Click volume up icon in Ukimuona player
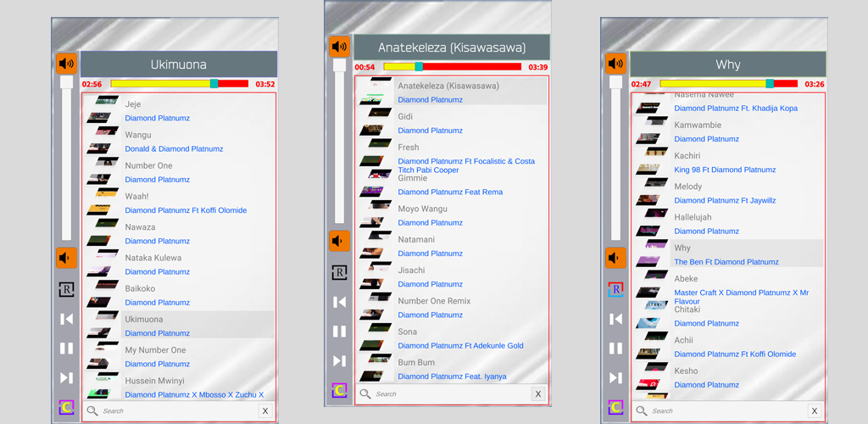 pos(66,64)
